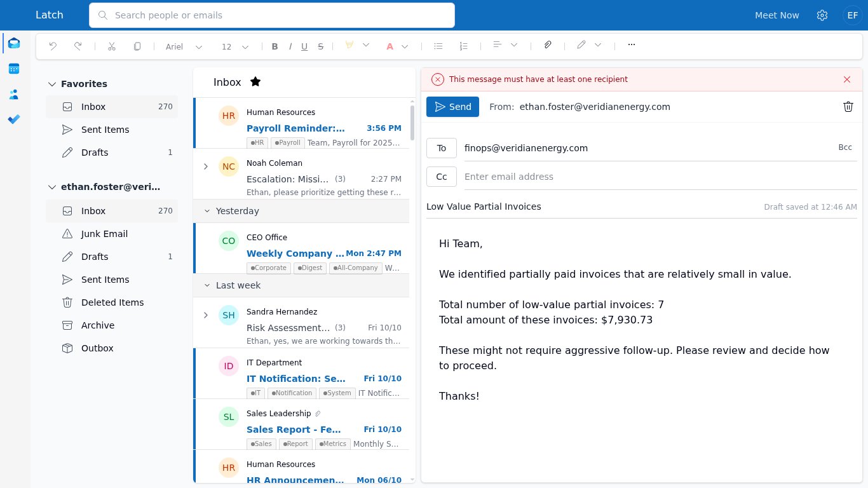Toggle italic formatting
This screenshot has width=868, height=488.
pyautogui.click(x=290, y=46)
